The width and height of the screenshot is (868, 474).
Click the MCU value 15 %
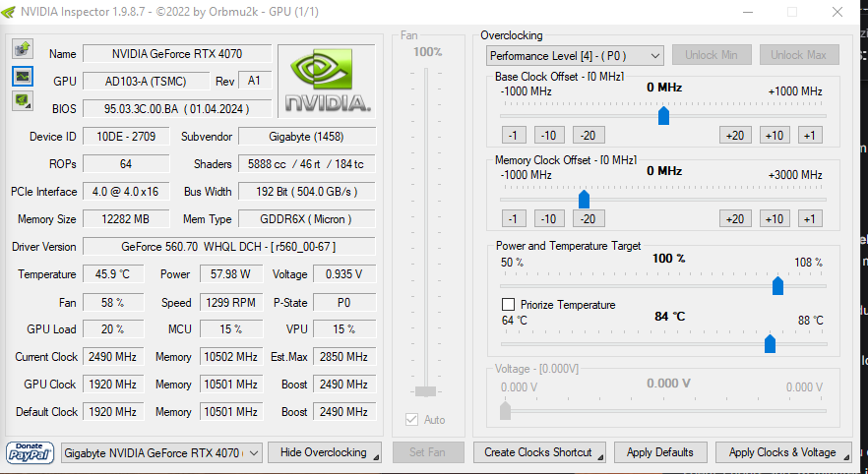coord(231,329)
